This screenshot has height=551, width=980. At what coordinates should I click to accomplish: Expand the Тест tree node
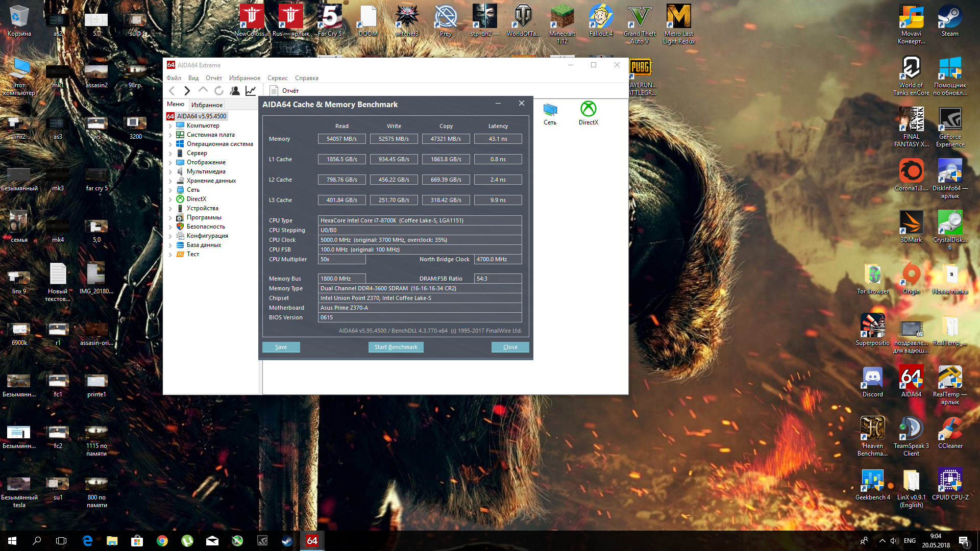(170, 255)
